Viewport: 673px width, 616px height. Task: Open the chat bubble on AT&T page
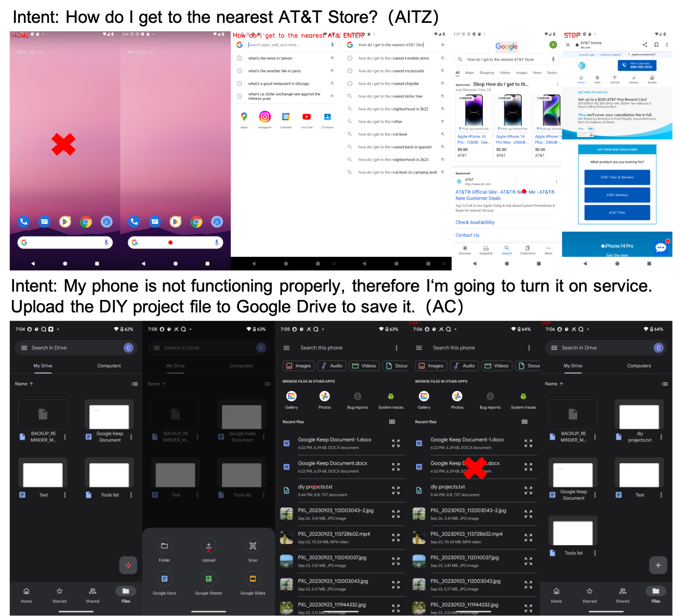click(x=661, y=247)
